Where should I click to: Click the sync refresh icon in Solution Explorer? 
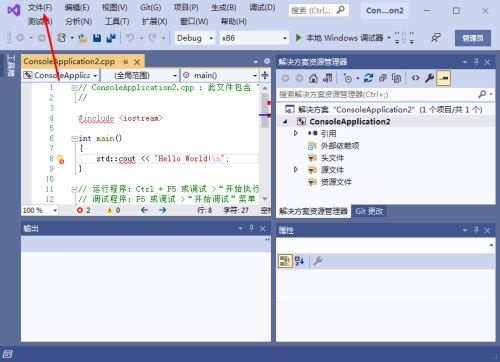coord(368,78)
